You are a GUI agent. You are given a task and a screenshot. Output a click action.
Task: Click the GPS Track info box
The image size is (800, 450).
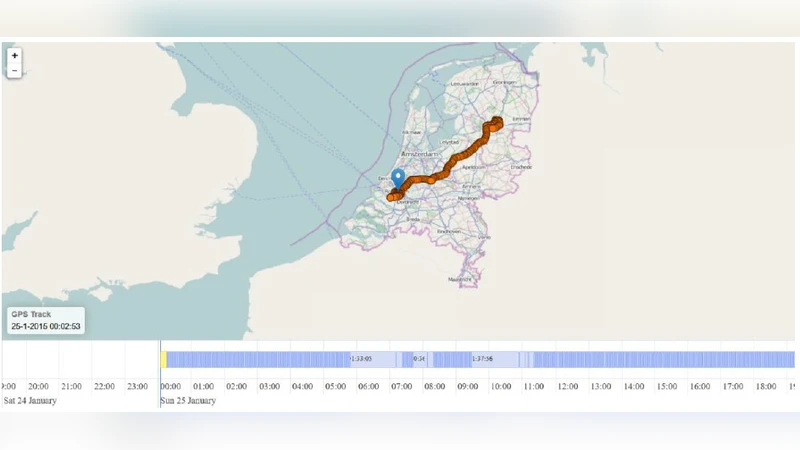46,320
